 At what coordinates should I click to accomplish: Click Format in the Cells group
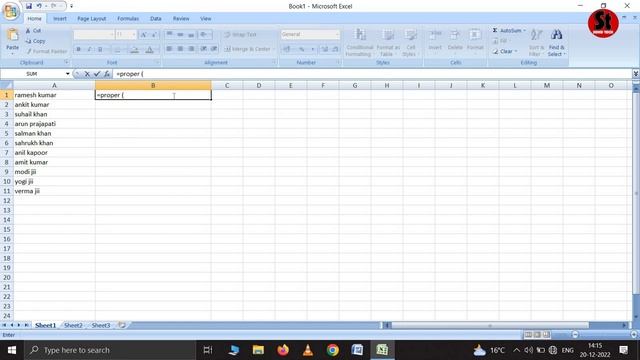coord(475,40)
